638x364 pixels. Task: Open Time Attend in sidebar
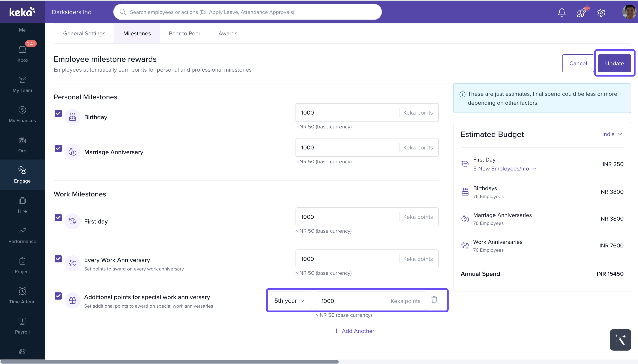[x=22, y=295]
